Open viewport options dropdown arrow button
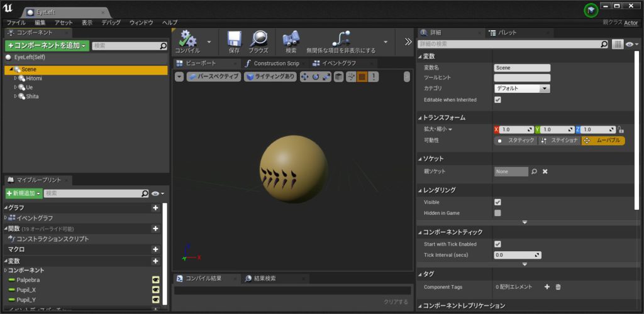 coord(179,77)
